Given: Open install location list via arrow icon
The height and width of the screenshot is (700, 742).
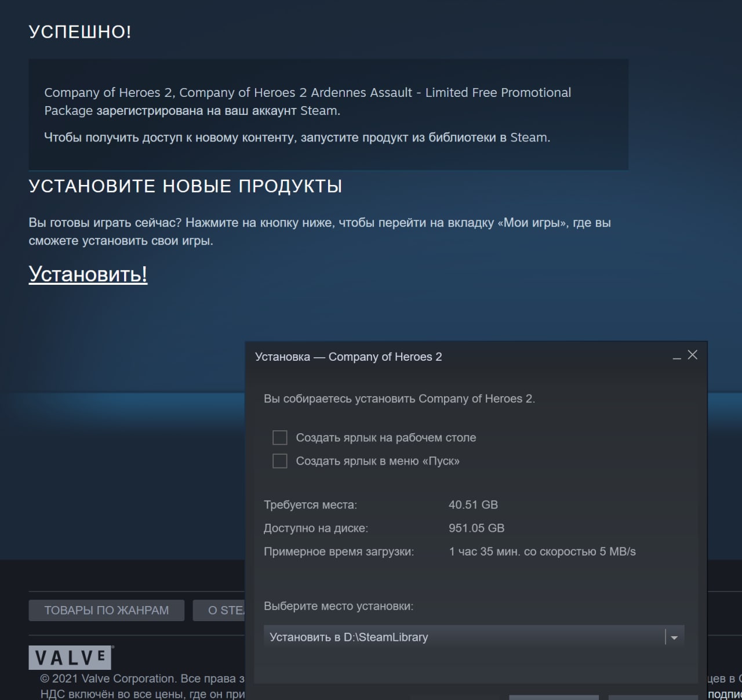Looking at the screenshot, I should pos(674,637).
